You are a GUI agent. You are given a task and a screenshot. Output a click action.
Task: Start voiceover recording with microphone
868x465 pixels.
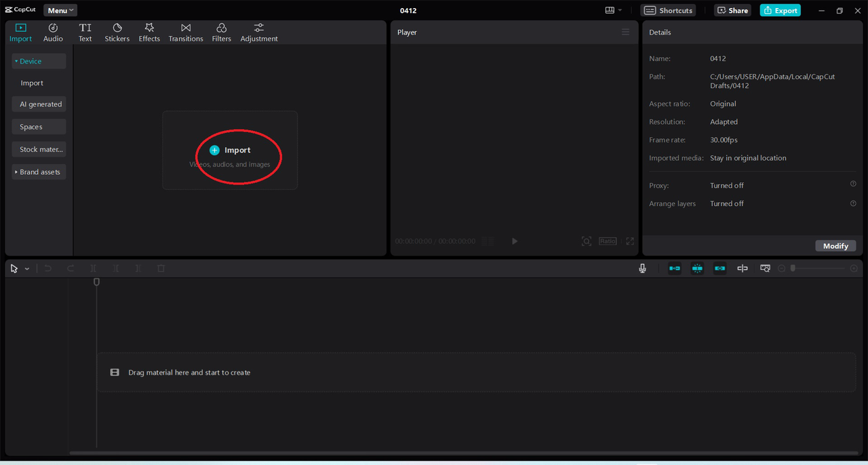click(x=642, y=268)
